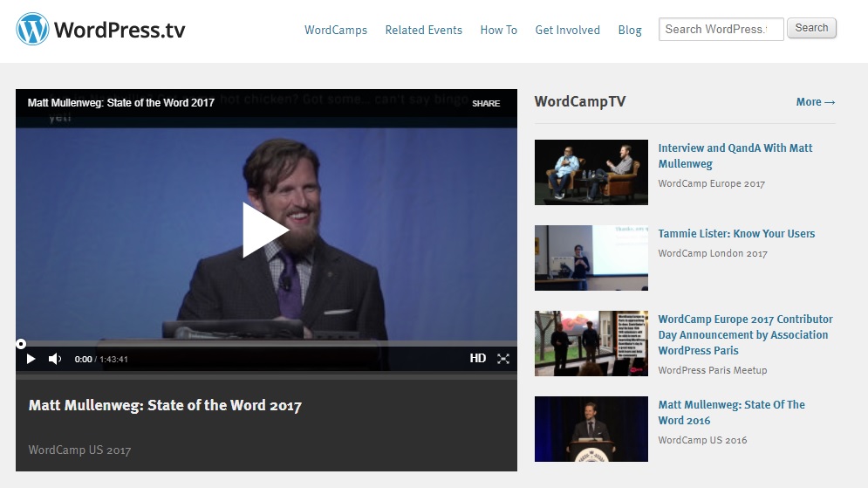Focus the Search WordPress.tv input field
868x488 pixels.
coord(721,29)
